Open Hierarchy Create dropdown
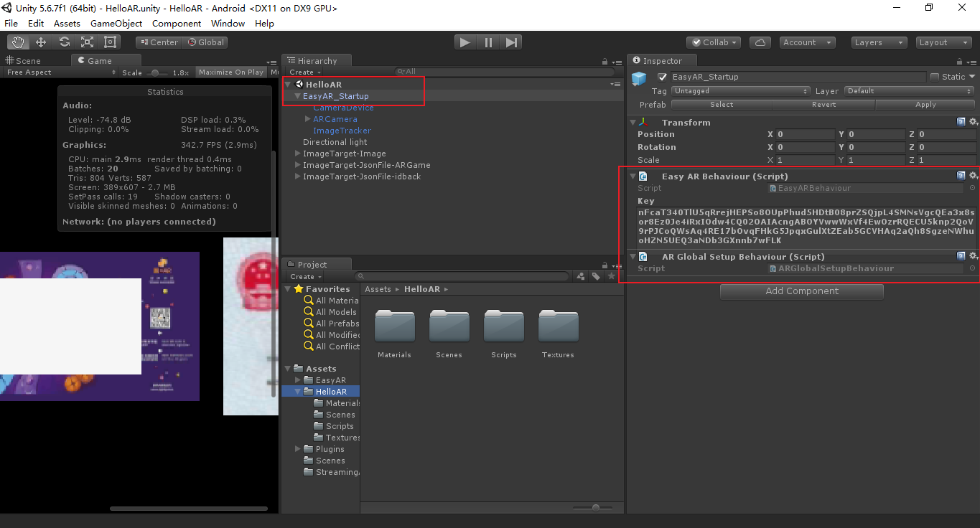Viewport: 980px width, 528px height. (305, 72)
